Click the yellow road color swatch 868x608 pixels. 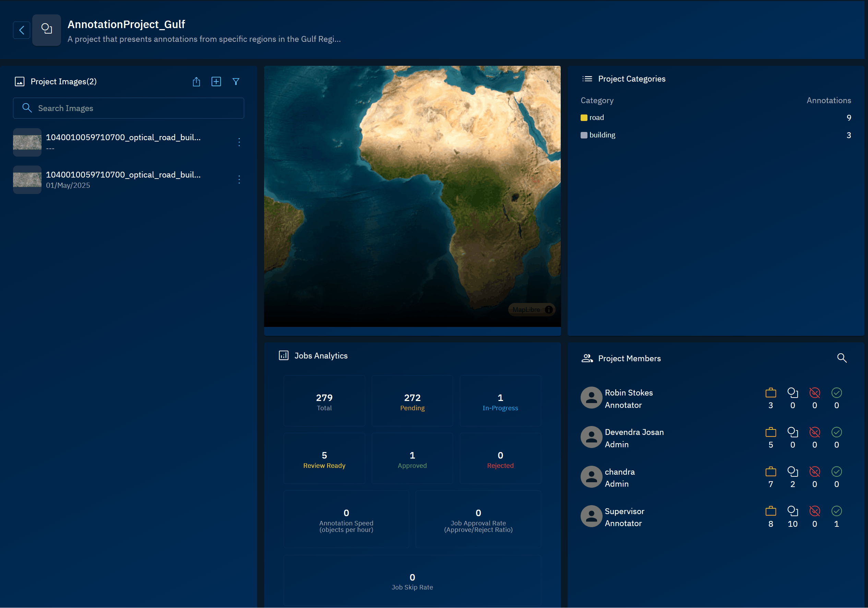point(584,118)
